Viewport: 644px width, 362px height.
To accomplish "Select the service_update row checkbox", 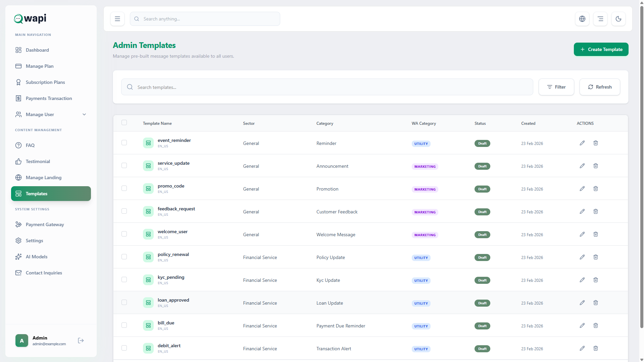I will point(124,166).
